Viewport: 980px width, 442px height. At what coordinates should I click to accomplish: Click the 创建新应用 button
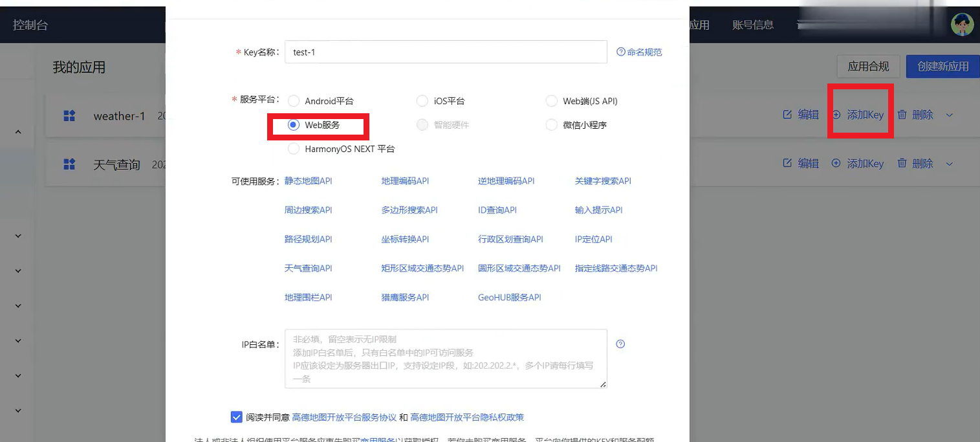tap(942, 66)
